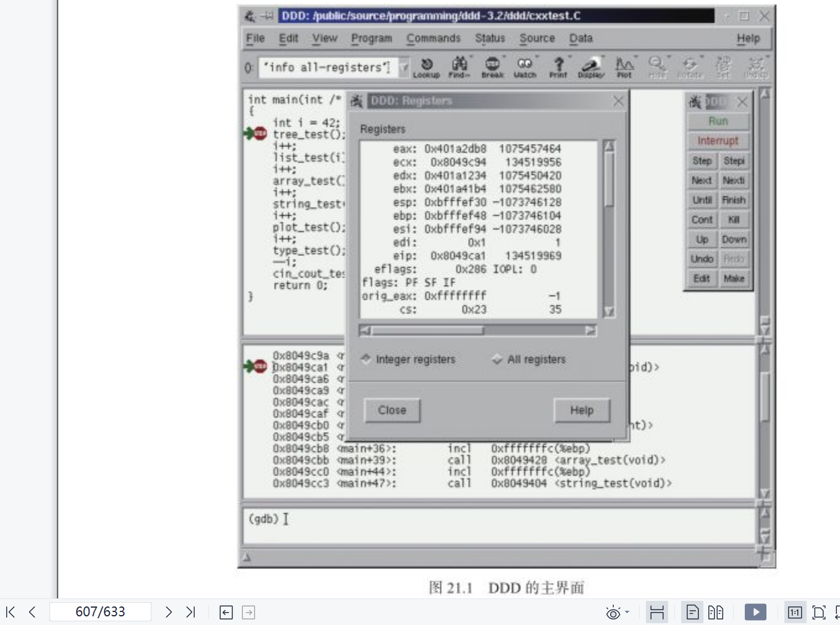The height and width of the screenshot is (625, 840).
Task: Click the Kill button
Action: point(734,219)
